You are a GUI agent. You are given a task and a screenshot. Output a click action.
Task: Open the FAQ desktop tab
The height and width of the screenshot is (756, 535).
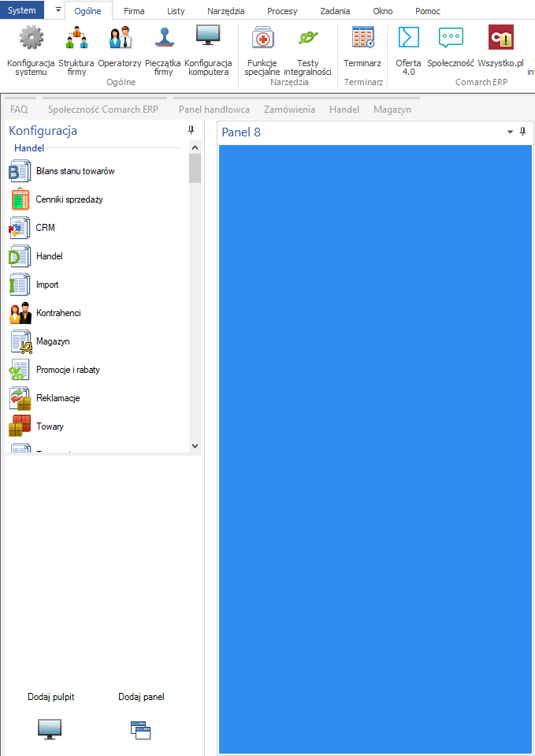click(x=19, y=110)
